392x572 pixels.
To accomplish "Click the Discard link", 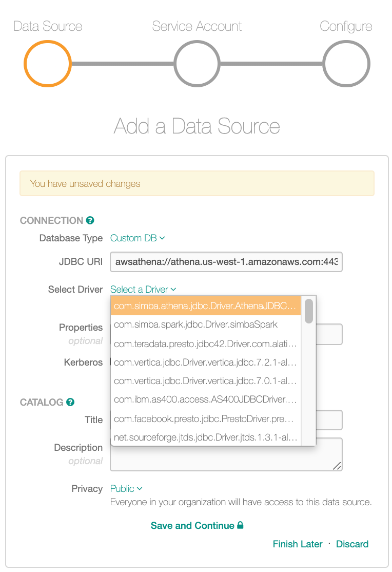I will pos(352,544).
